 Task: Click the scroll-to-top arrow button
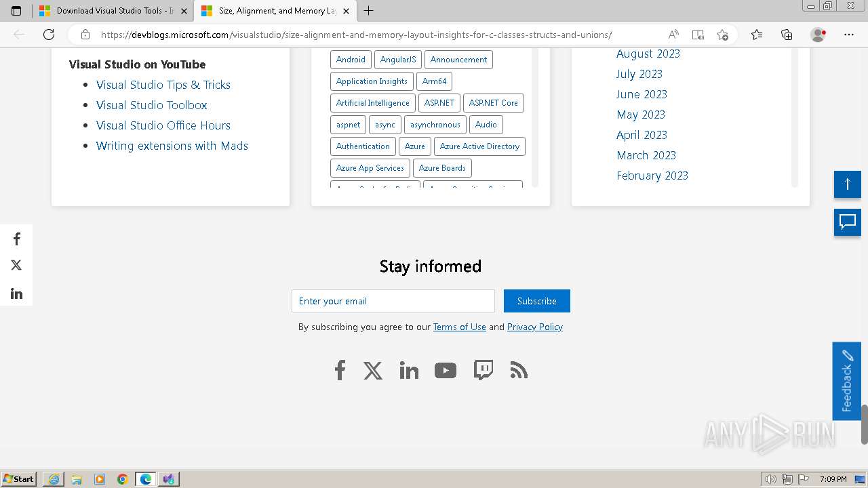click(x=848, y=184)
